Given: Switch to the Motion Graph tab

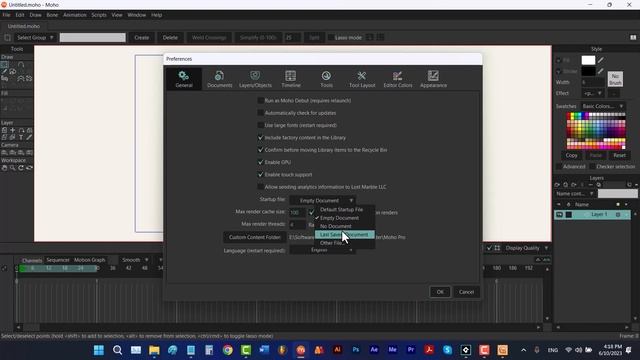Looking at the screenshot, I should [89, 260].
